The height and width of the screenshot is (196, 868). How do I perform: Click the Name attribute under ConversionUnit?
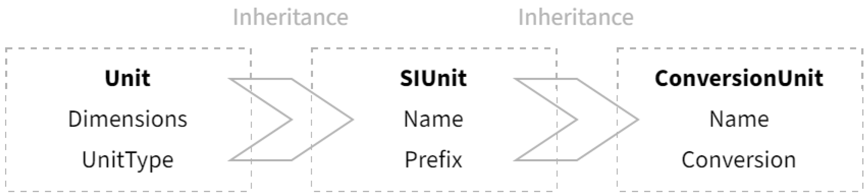click(739, 119)
